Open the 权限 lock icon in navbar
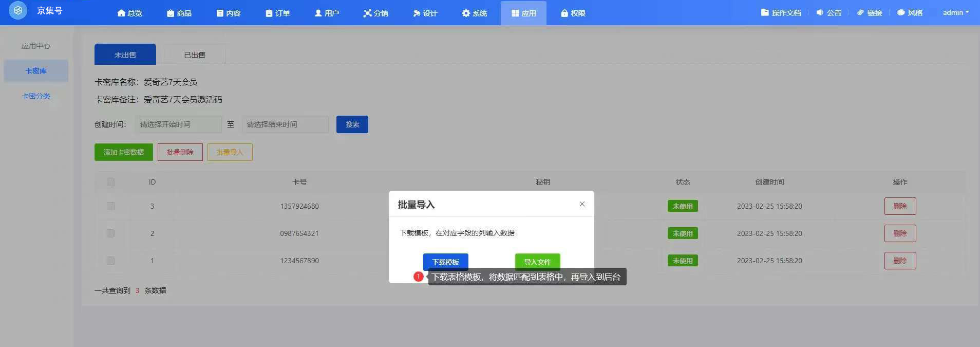 point(564,13)
